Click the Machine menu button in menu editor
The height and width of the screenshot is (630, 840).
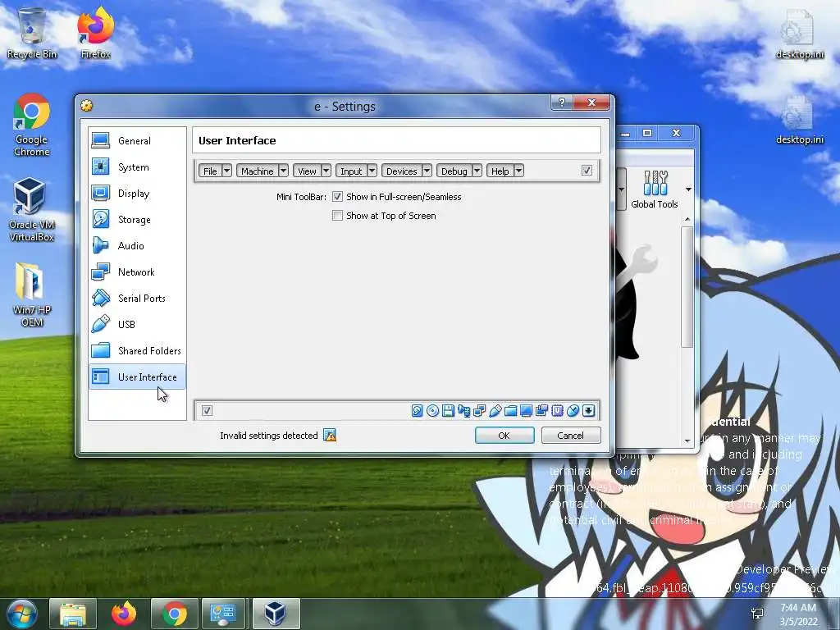pyautogui.click(x=257, y=171)
